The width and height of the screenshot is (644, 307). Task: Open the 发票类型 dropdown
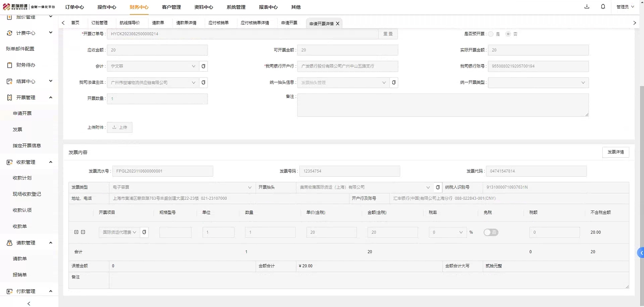[182, 187]
